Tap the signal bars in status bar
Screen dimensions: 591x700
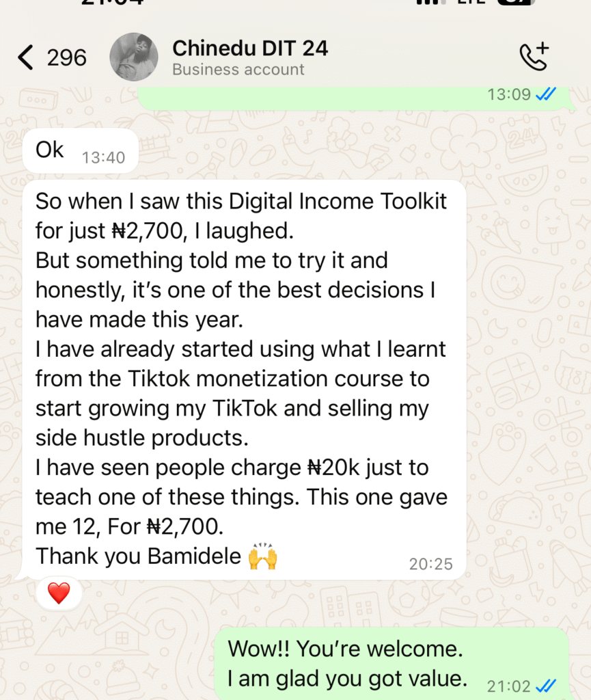click(431, 2)
